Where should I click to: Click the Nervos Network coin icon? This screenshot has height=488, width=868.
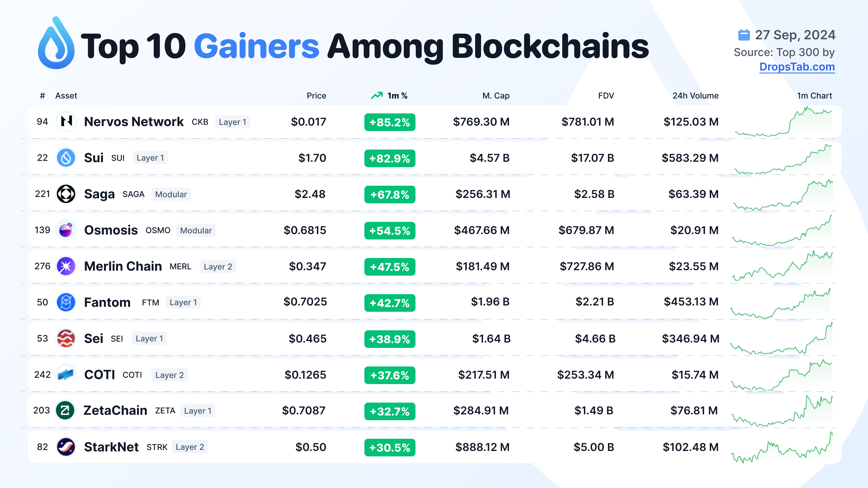click(66, 122)
